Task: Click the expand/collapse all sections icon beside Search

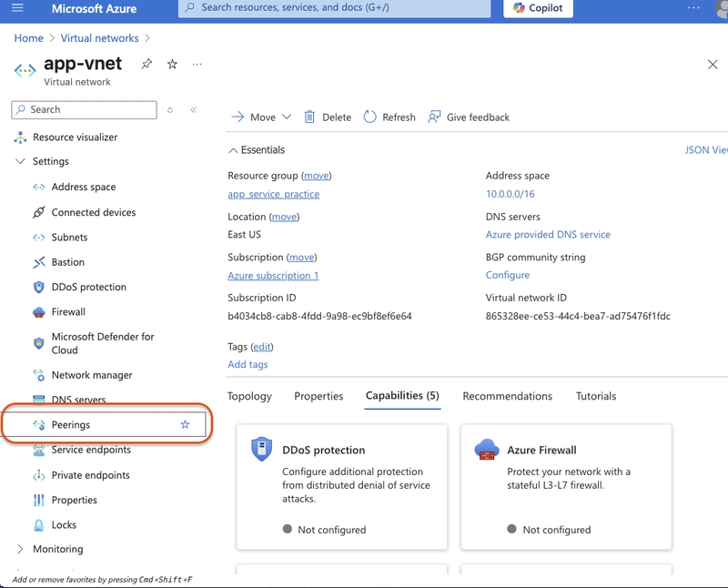Action: [170, 110]
